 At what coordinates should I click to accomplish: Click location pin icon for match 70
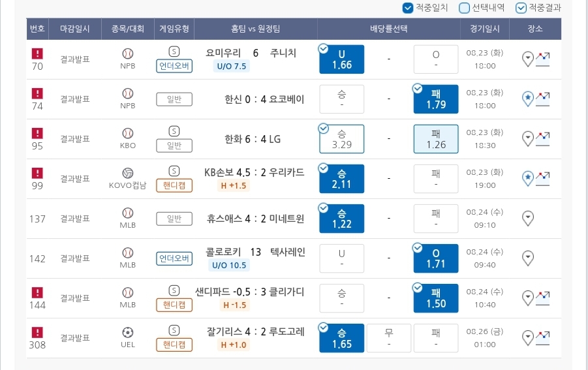click(527, 59)
